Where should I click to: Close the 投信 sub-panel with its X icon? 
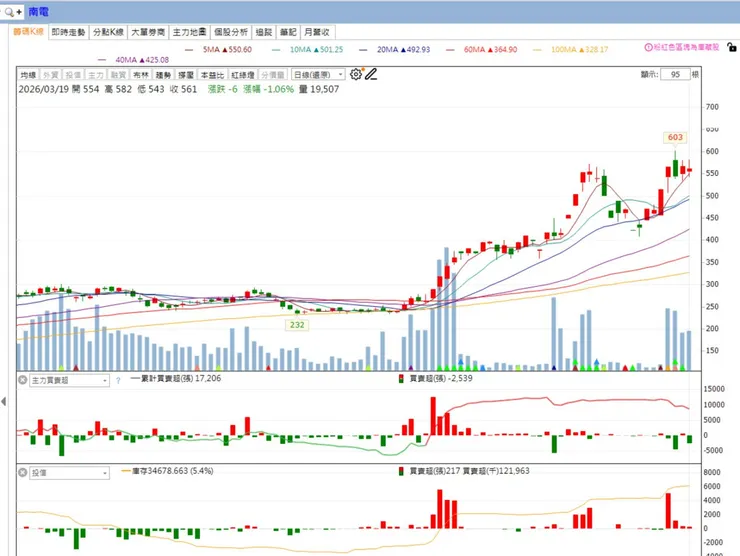pos(22,472)
